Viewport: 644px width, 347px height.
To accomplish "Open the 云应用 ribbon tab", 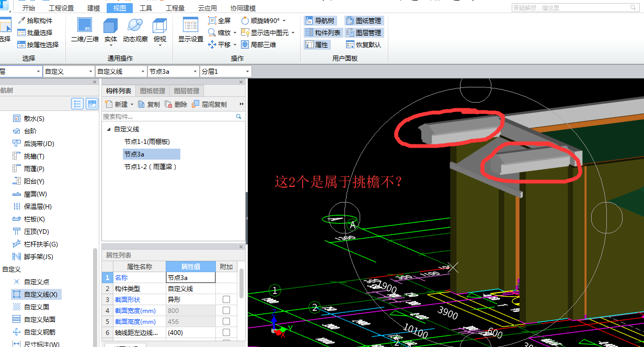I will tap(208, 8).
